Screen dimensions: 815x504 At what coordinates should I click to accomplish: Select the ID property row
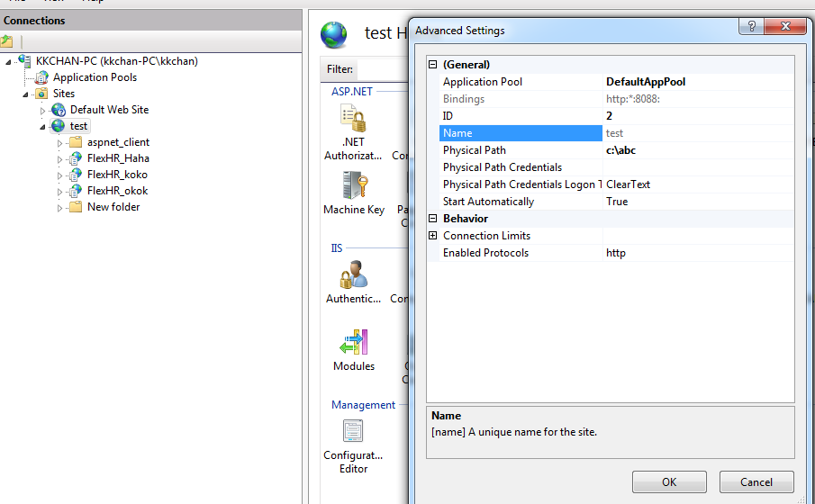[x=617, y=116]
